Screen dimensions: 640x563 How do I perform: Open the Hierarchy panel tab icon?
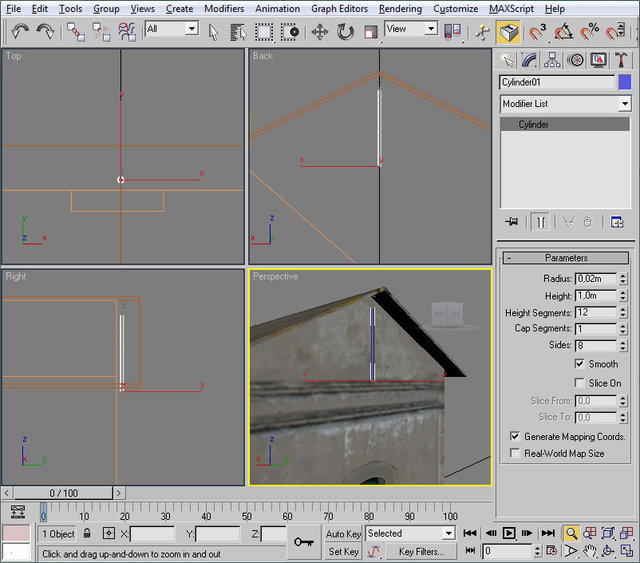pos(555,60)
